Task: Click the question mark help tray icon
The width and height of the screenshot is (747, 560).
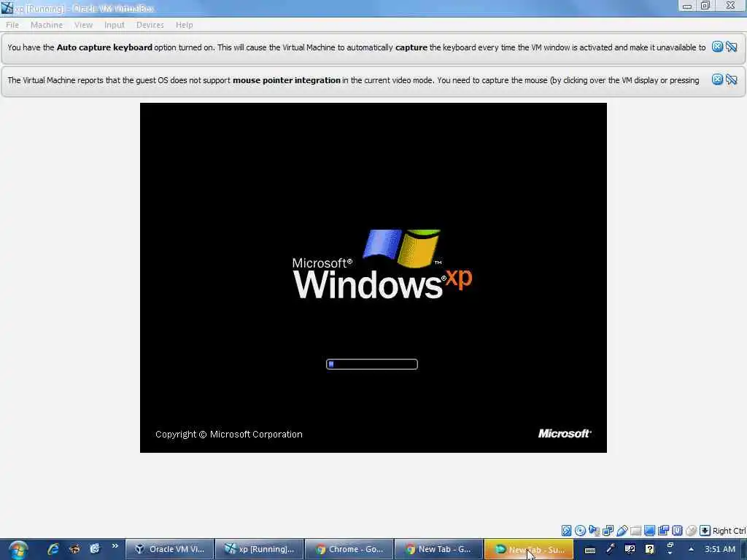Action: pyautogui.click(x=649, y=549)
